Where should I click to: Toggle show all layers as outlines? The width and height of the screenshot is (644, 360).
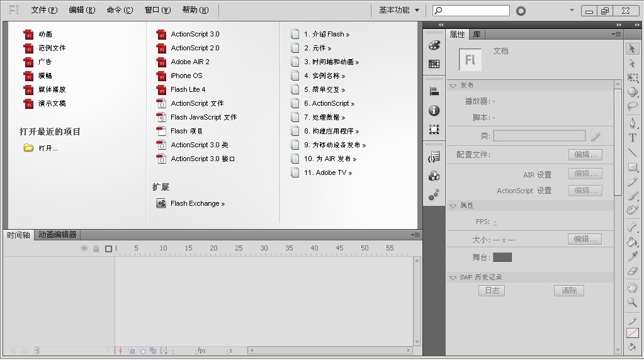pos(108,249)
